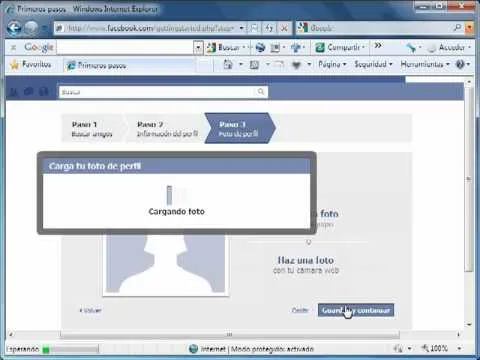Click the Help question mark icon
Image resolution: width=480 pixels, height=360 pixels.
(x=460, y=64)
